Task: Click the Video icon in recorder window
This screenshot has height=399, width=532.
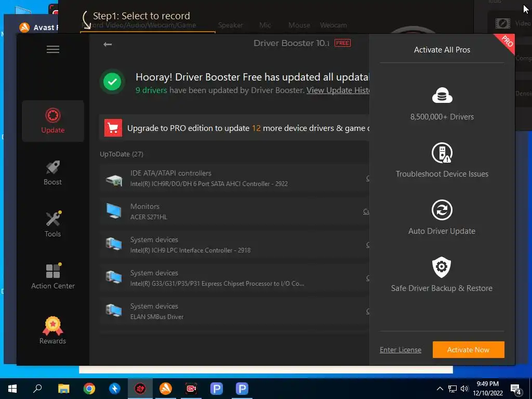Action: [503, 23]
